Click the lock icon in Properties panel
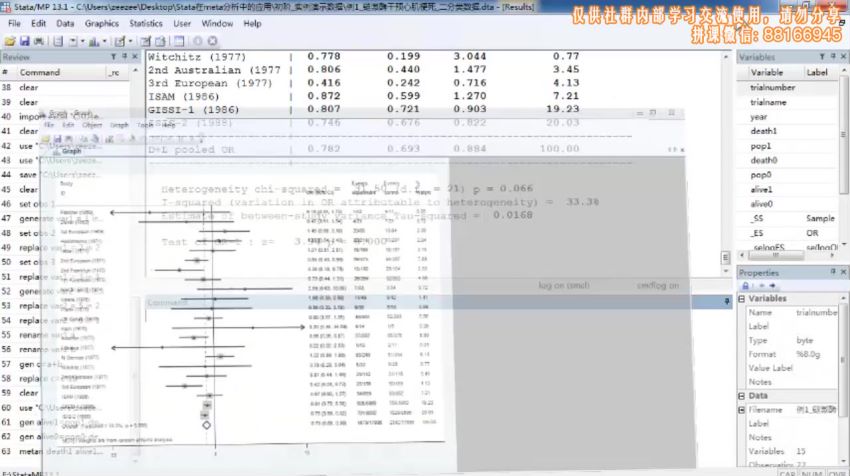 tap(745, 286)
